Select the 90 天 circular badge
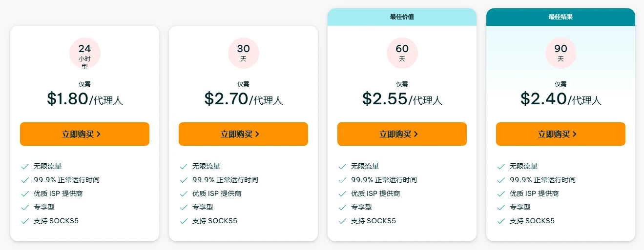 561,53
